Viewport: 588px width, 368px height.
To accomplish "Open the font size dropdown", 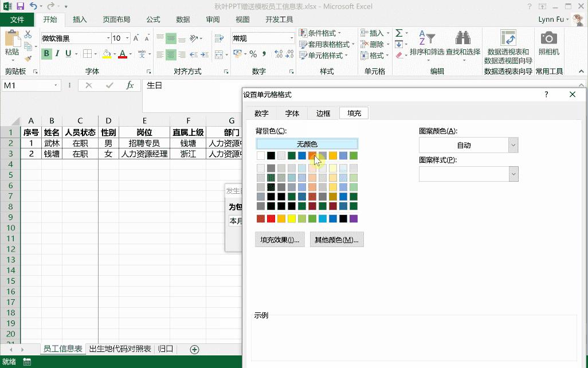I will pyautogui.click(x=127, y=37).
